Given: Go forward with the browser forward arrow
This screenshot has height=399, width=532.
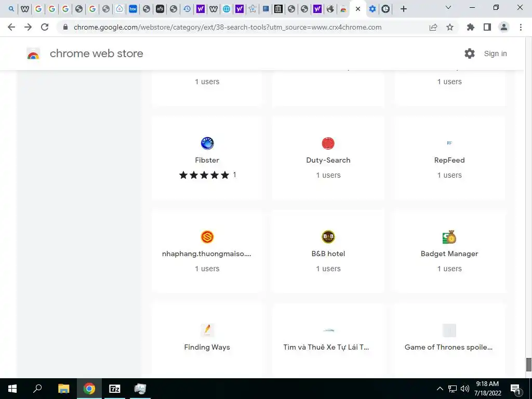Looking at the screenshot, I should [x=28, y=27].
